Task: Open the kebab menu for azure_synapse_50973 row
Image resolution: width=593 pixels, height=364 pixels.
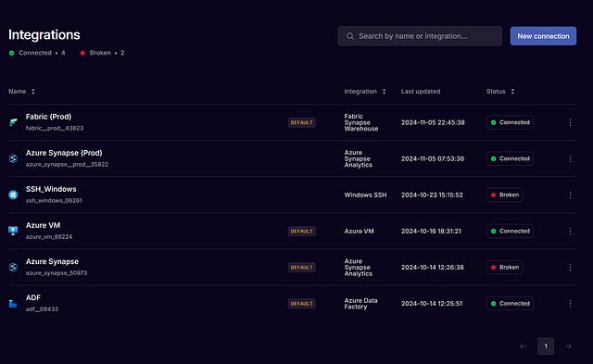Action: click(x=570, y=268)
